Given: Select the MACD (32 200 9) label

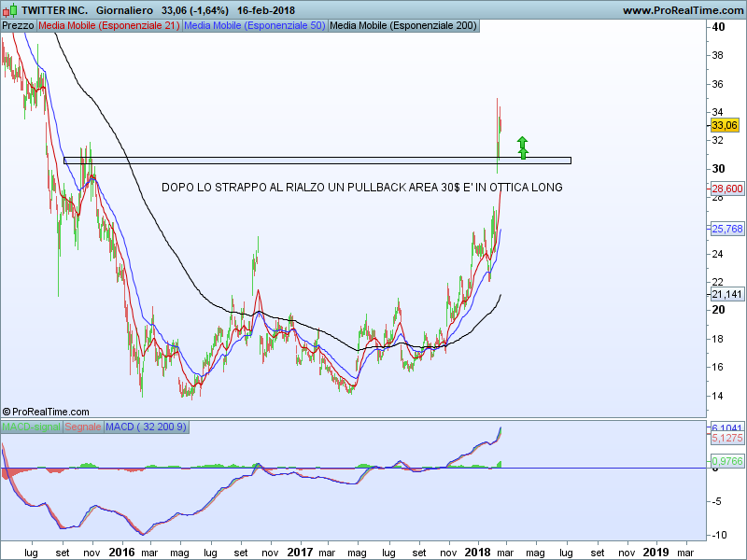Looking at the screenshot, I should tap(147, 427).
